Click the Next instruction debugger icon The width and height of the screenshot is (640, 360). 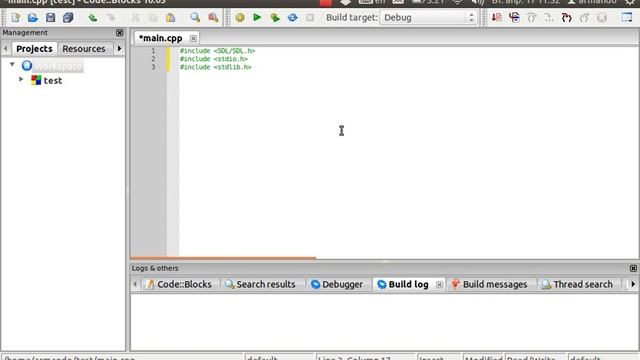[549, 18]
